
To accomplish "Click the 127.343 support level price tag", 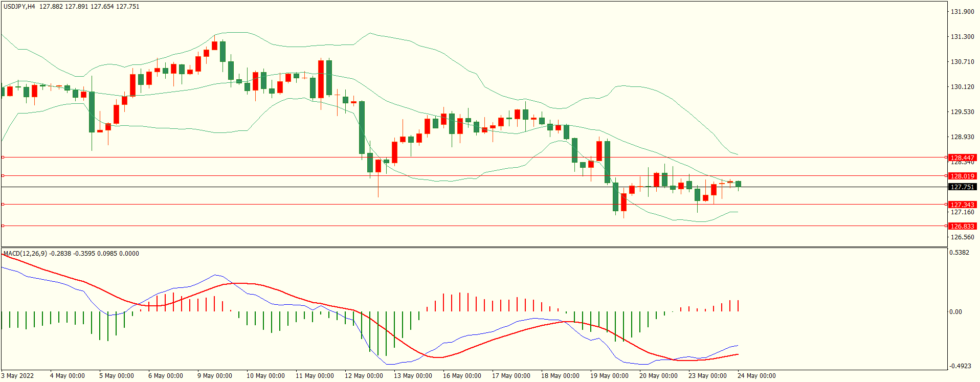I will point(962,205).
